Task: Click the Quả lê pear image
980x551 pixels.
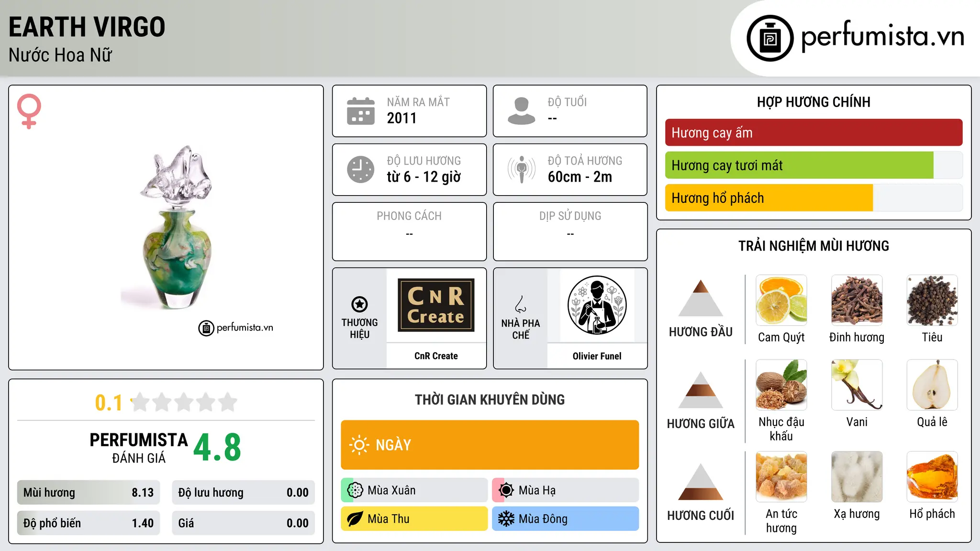Action: click(932, 385)
